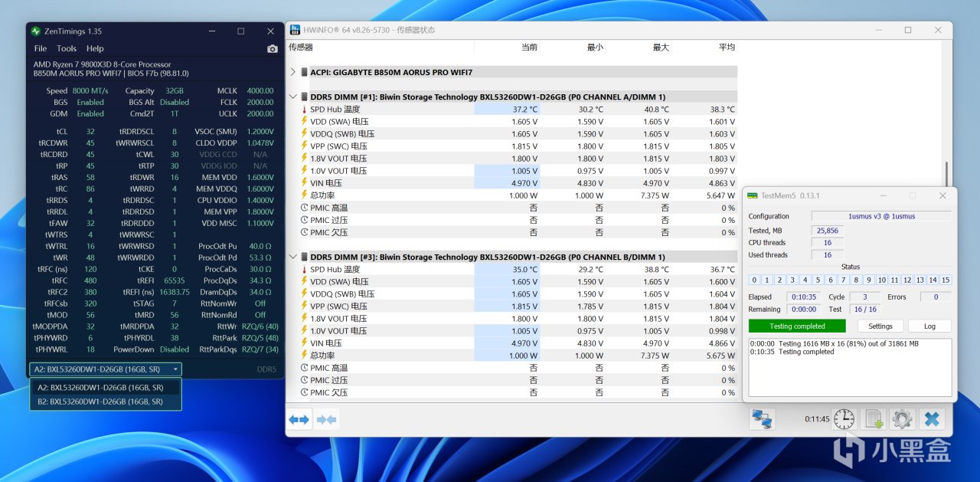Image resolution: width=980 pixels, height=482 pixels.
Task: Open ZenTimings File menu
Action: tap(40, 48)
